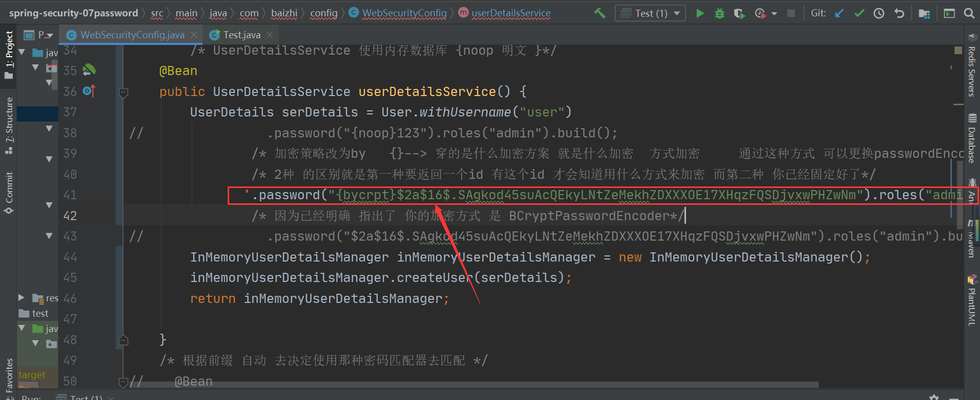980x400 pixels.
Task: Open the 1: Project tool window
Action: tap(9, 55)
